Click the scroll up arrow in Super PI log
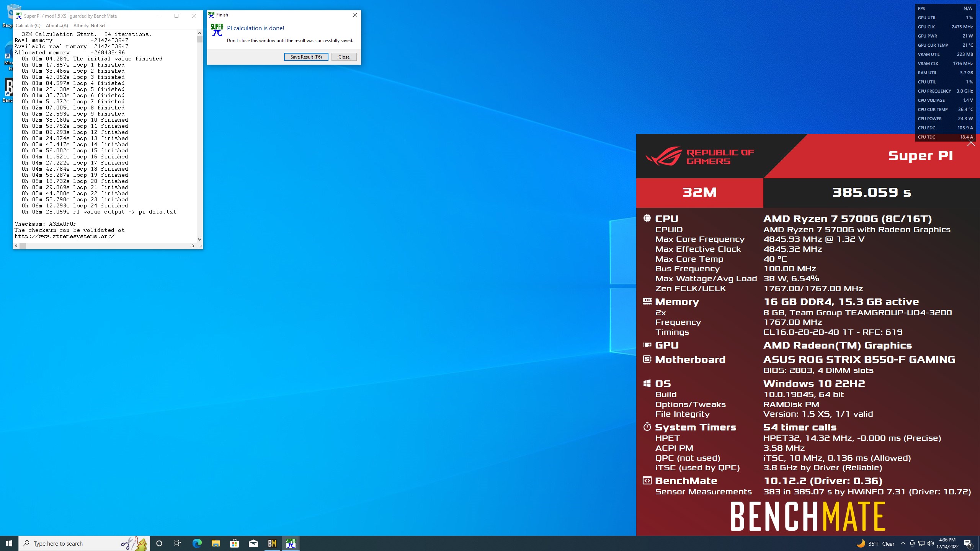The image size is (980, 551). pyautogui.click(x=199, y=33)
